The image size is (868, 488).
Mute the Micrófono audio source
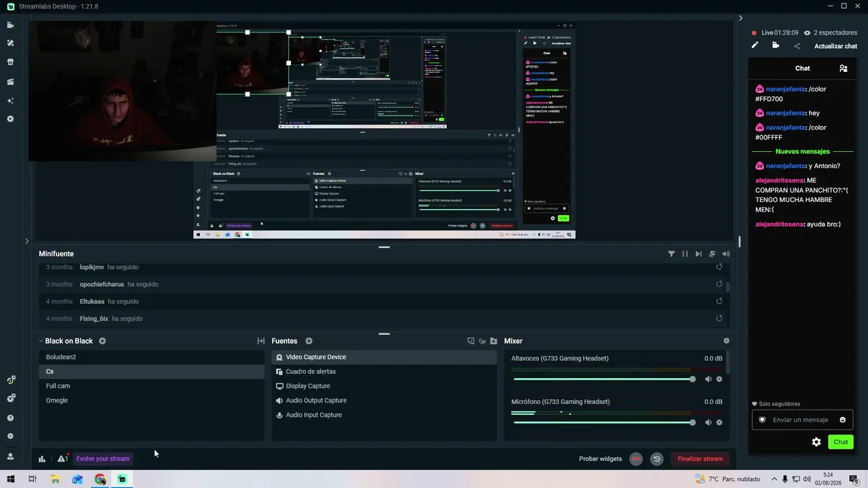coord(708,422)
